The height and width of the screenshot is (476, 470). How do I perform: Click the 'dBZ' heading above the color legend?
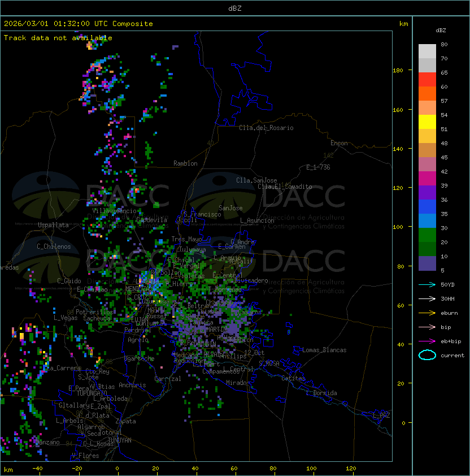pyautogui.click(x=441, y=31)
